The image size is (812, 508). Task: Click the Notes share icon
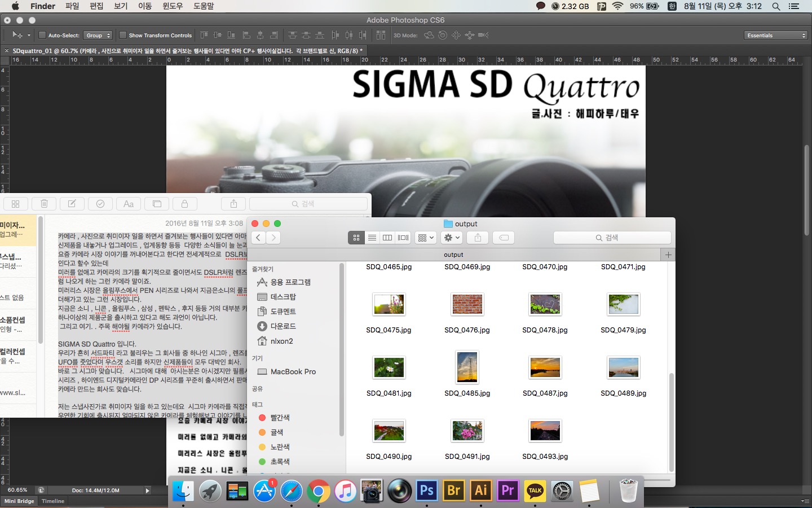pos(233,204)
